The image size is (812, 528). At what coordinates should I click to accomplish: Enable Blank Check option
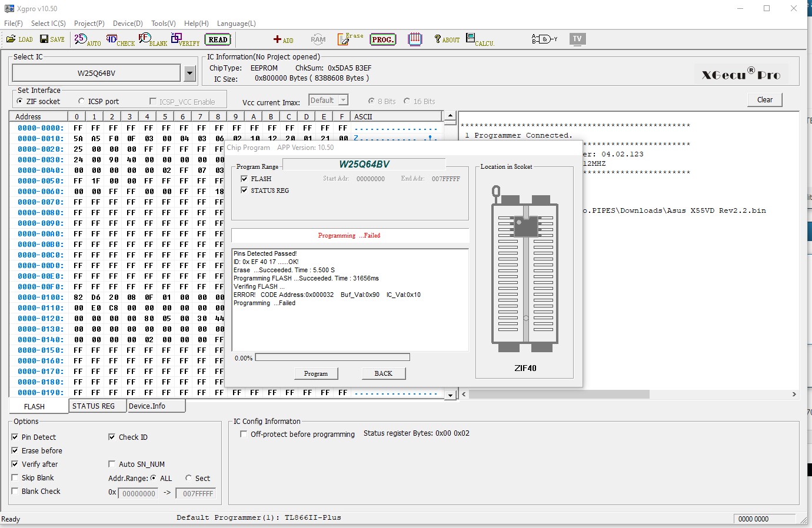click(15, 491)
